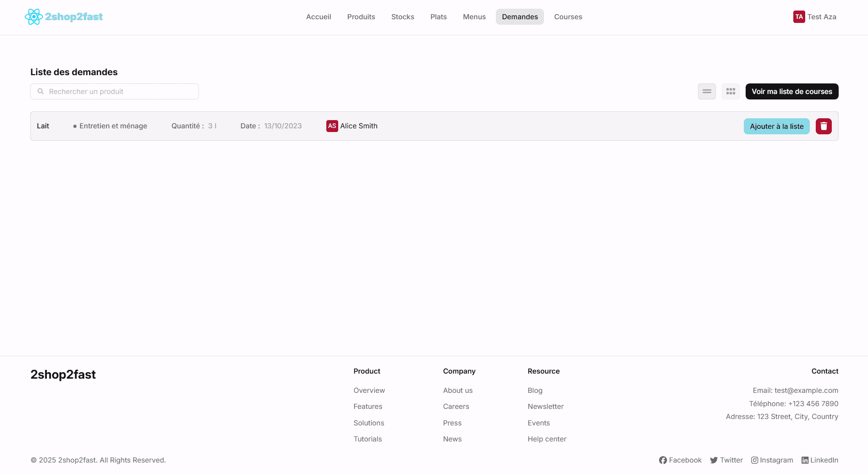Click the AS avatar for Alice Smith
The image size is (868, 474).
pos(332,126)
